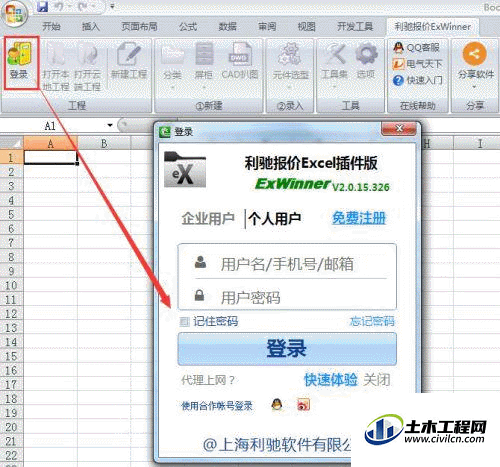Open the 数据 ribbon tab
500x467 pixels.
coord(228,27)
